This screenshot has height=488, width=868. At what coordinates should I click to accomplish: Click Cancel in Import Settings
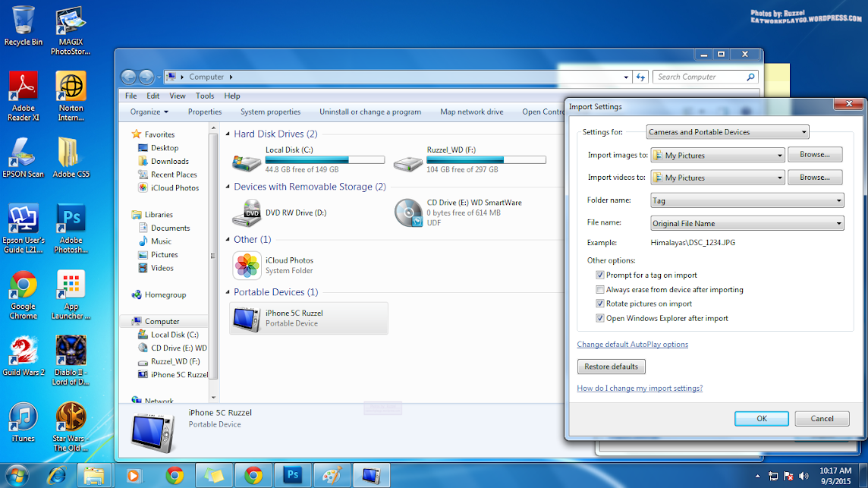(822, 419)
